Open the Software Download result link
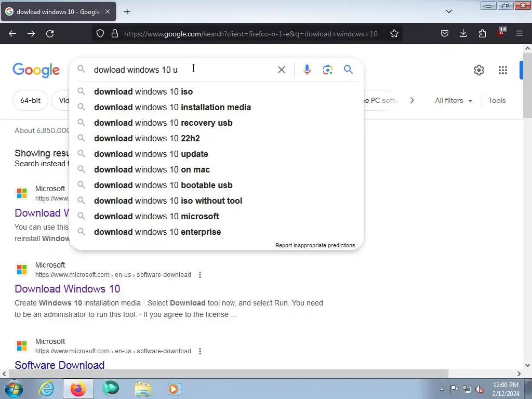Image resolution: width=532 pixels, height=399 pixels. (x=59, y=365)
